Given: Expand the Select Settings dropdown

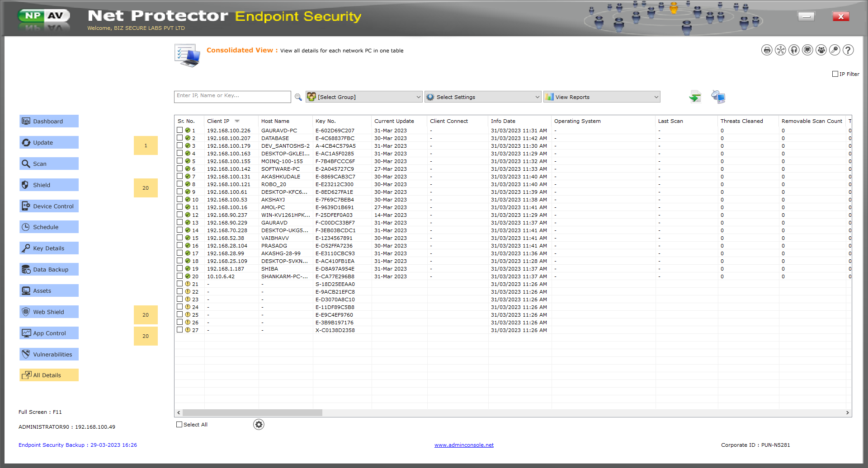Looking at the screenshot, I should click(x=483, y=97).
